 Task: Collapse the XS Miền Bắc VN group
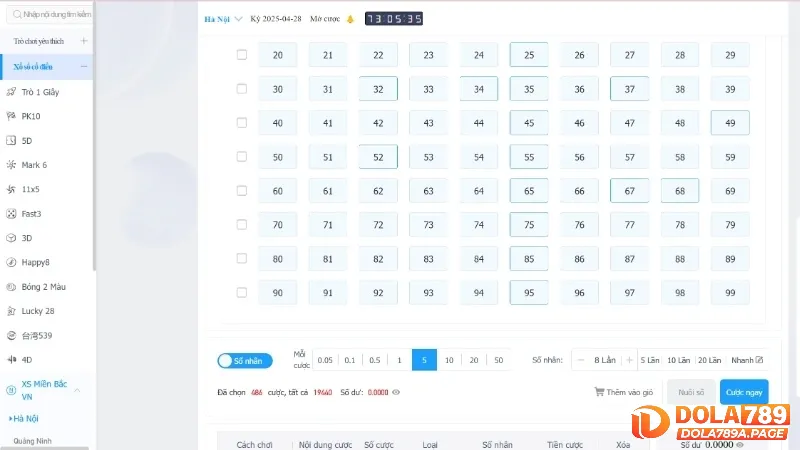point(78,390)
